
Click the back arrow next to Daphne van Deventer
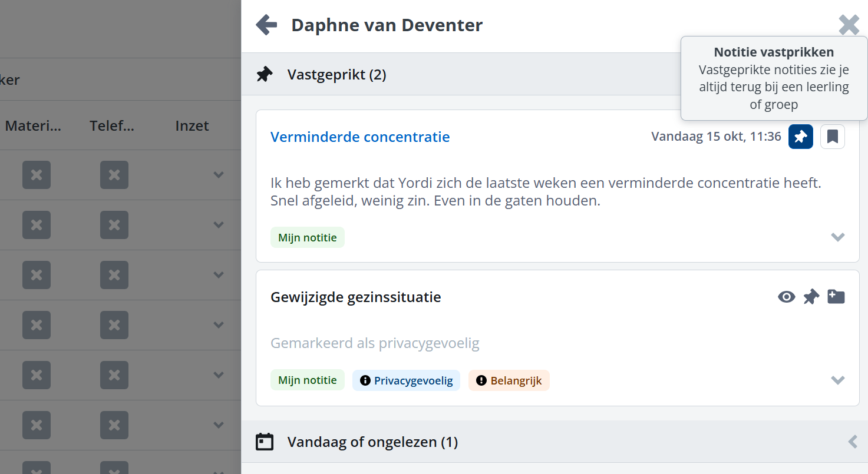(266, 25)
